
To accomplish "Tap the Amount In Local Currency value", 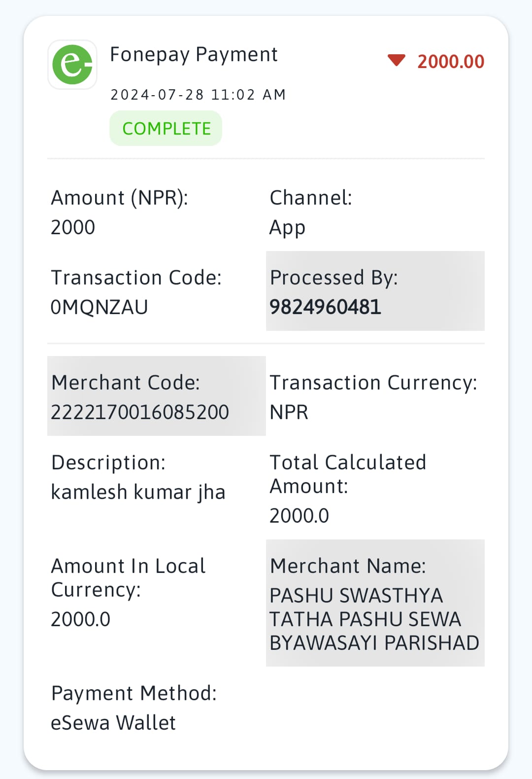I will point(80,619).
